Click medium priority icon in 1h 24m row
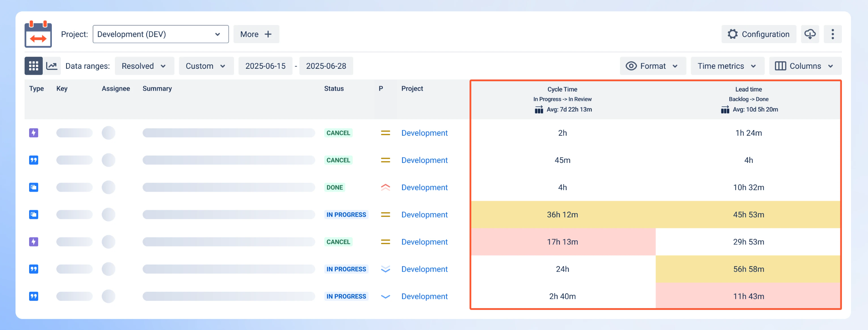This screenshot has height=330, width=868. (385, 133)
